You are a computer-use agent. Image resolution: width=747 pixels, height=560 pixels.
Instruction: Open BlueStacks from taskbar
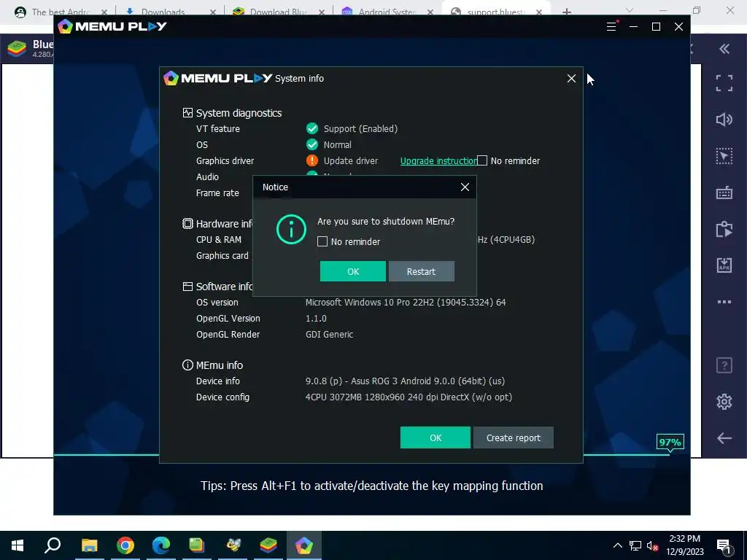coord(268,545)
